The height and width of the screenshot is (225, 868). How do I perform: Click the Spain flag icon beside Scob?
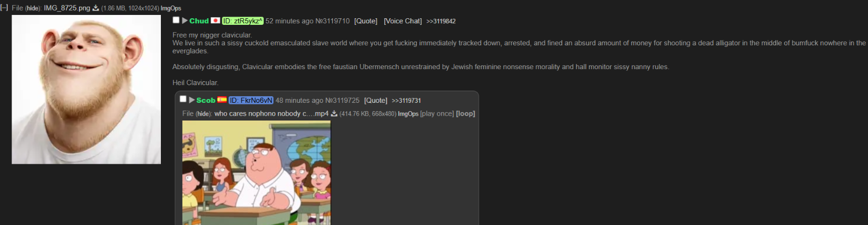[222, 100]
